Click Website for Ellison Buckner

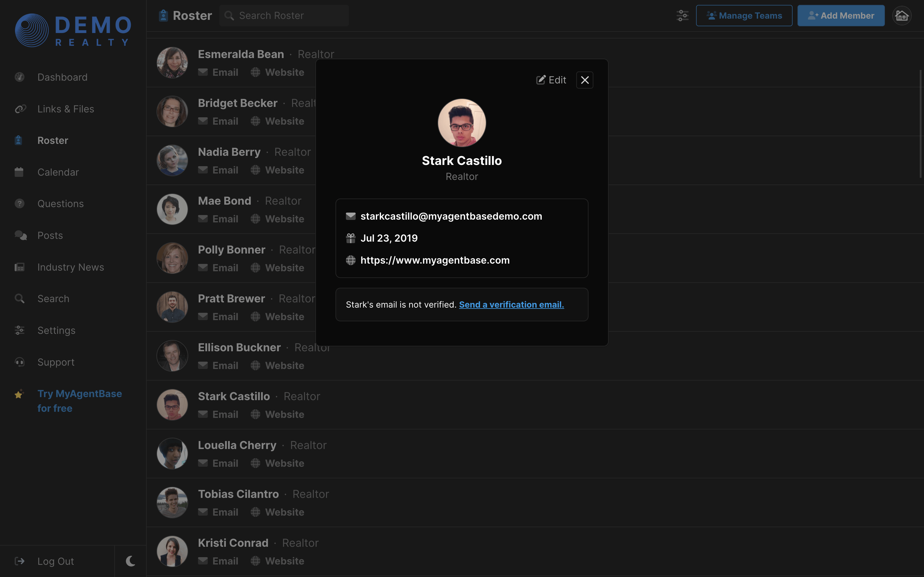(x=277, y=365)
